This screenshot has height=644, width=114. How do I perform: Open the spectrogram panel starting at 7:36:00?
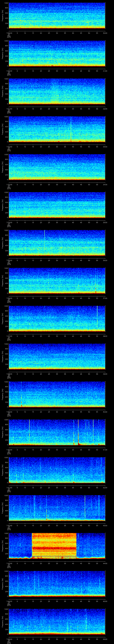click(x=57, y=280)
